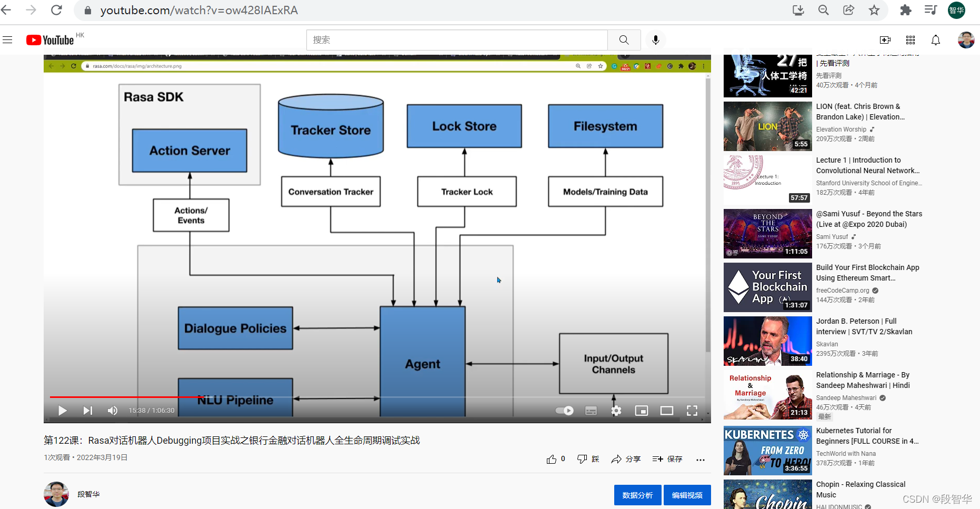Open the YouTube hamburger guide menu
The image size is (980, 509).
(x=7, y=40)
